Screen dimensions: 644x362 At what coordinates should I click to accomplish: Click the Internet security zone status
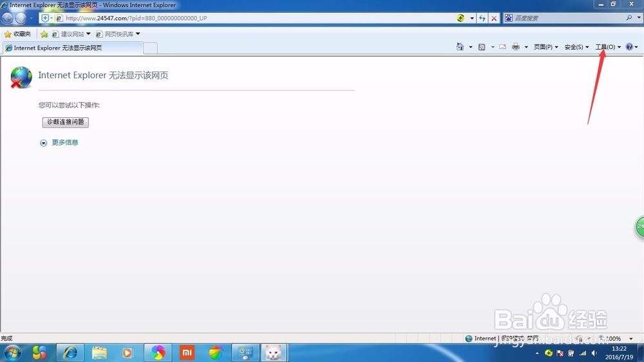click(x=480, y=339)
